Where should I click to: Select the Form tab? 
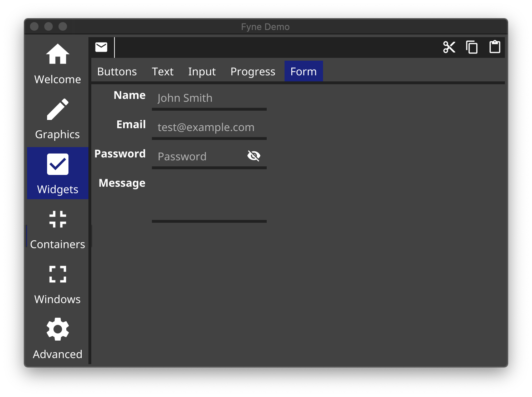tap(303, 71)
